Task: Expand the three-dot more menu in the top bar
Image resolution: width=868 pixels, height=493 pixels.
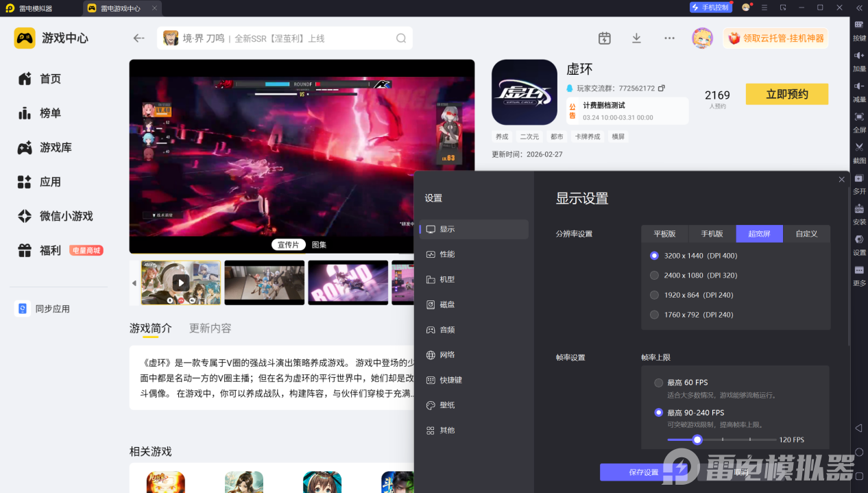Action: [669, 38]
